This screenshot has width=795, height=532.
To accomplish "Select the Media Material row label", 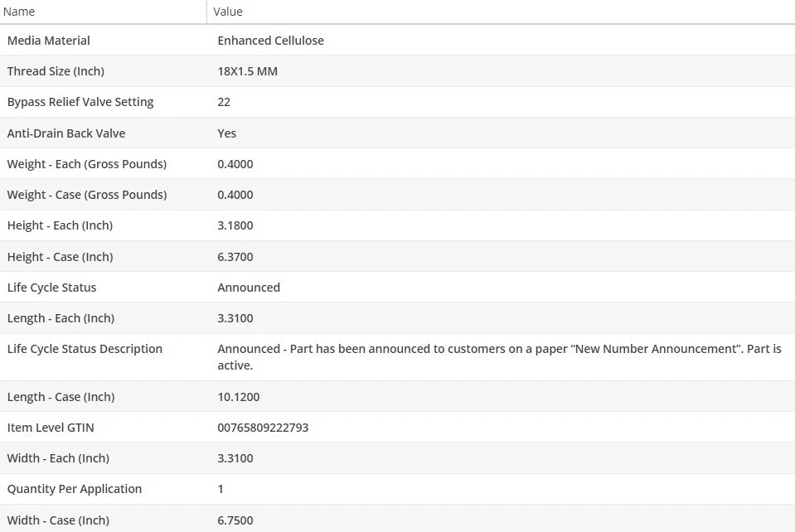I will [49, 41].
